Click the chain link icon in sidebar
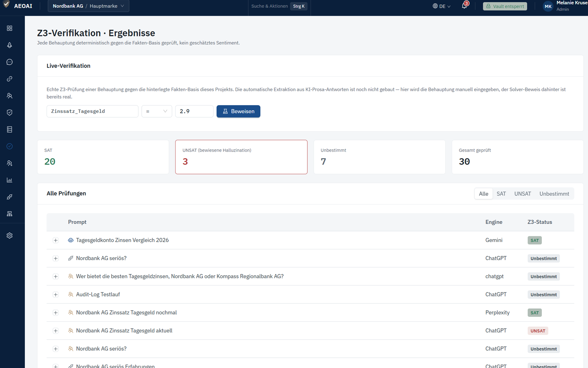The height and width of the screenshot is (368, 588). 9,79
